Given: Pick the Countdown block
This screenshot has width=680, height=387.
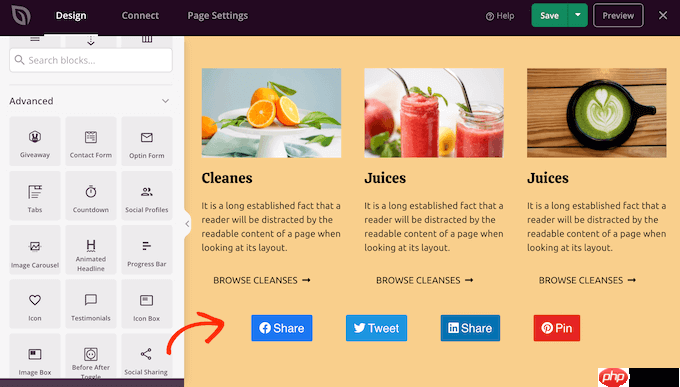Looking at the screenshot, I should pyautogui.click(x=91, y=196).
